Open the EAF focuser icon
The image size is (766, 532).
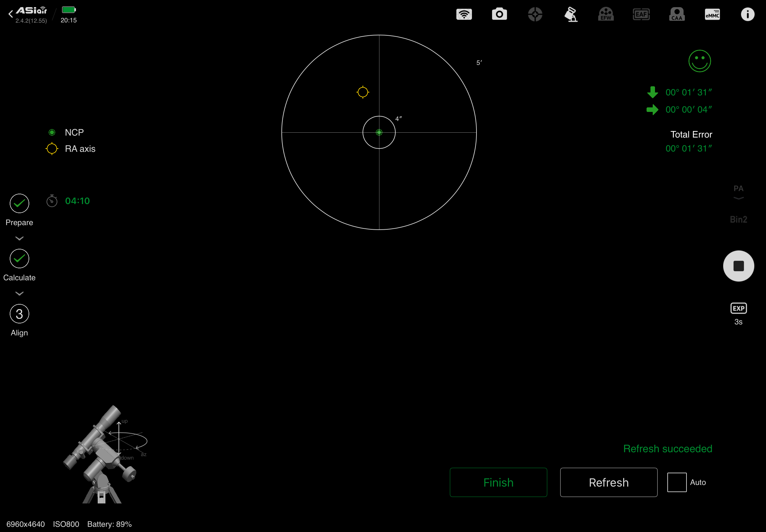click(641, 14)
